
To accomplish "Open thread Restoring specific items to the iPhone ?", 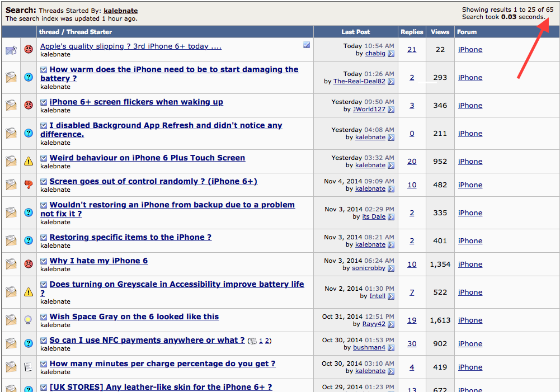I will (130, 237).
